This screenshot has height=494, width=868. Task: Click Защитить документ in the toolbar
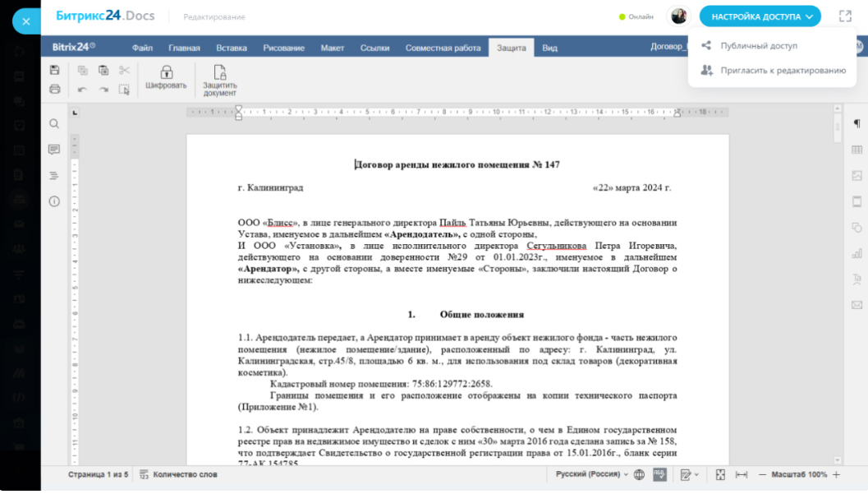[220, 81]
